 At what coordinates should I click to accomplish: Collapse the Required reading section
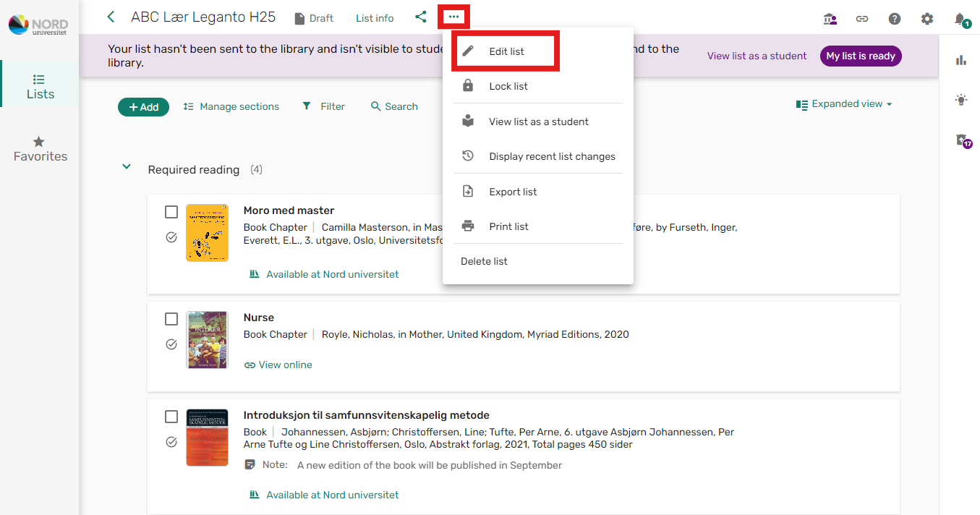tap(127, 167)
